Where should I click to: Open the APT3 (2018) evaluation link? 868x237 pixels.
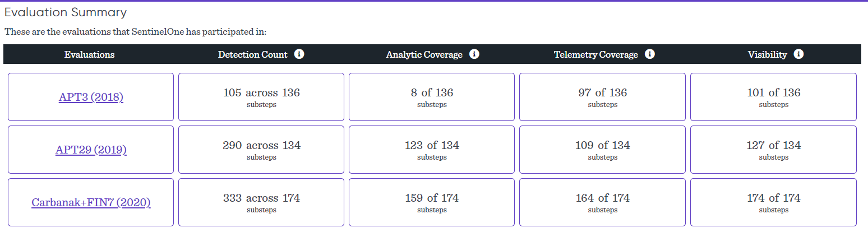pos(91,97)
